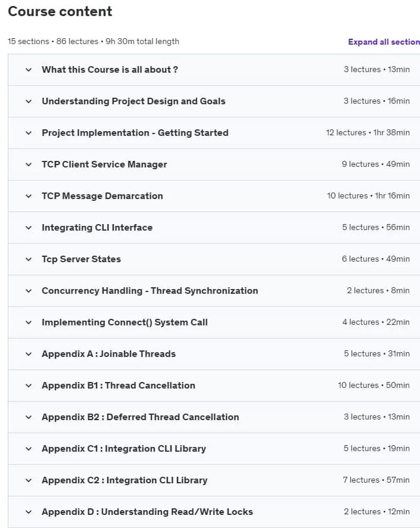Viewport: 420px width, 528px height.
Task: Click the '7 lectures • 57min' summary
Action: pos(377,480)
